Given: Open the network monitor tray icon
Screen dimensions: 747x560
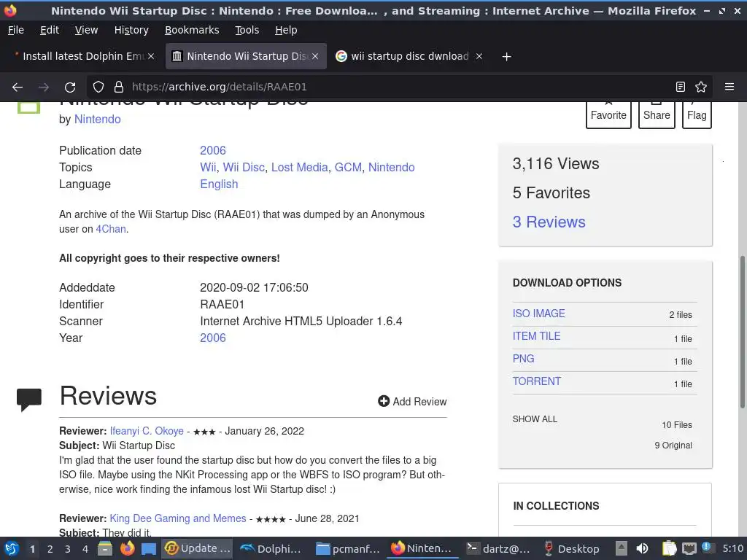Looking at the screenshot, I should (689, 548).
